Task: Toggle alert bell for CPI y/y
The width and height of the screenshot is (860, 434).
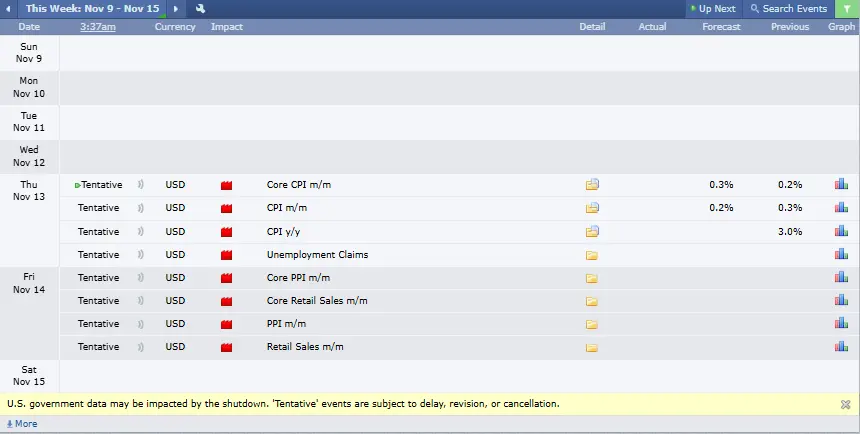Action: tap(141, 232)
